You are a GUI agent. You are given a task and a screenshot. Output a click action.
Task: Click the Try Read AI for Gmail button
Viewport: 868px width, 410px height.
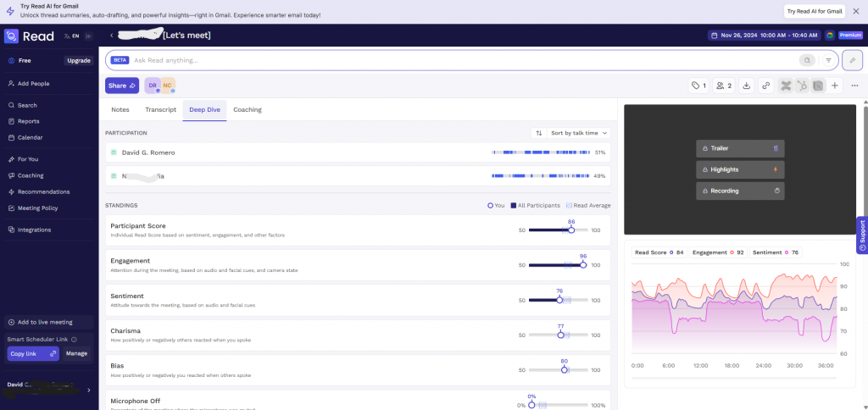[814, 11]
